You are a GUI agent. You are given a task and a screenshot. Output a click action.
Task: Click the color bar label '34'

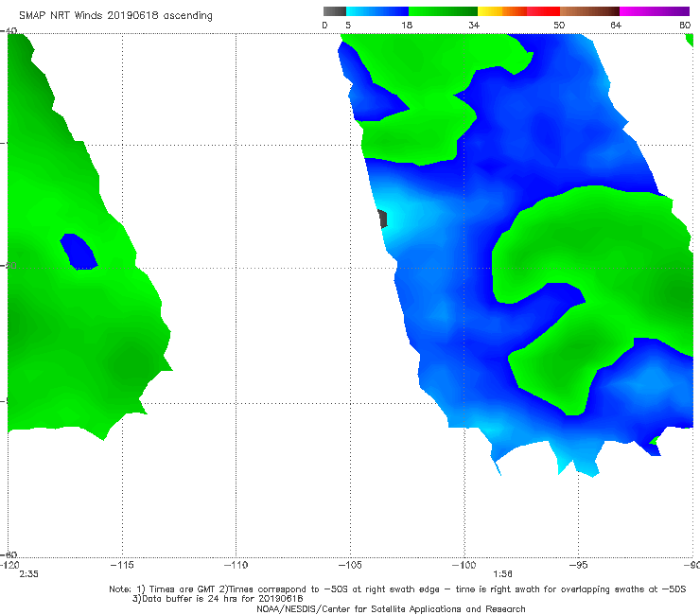(x=474, y=25)
